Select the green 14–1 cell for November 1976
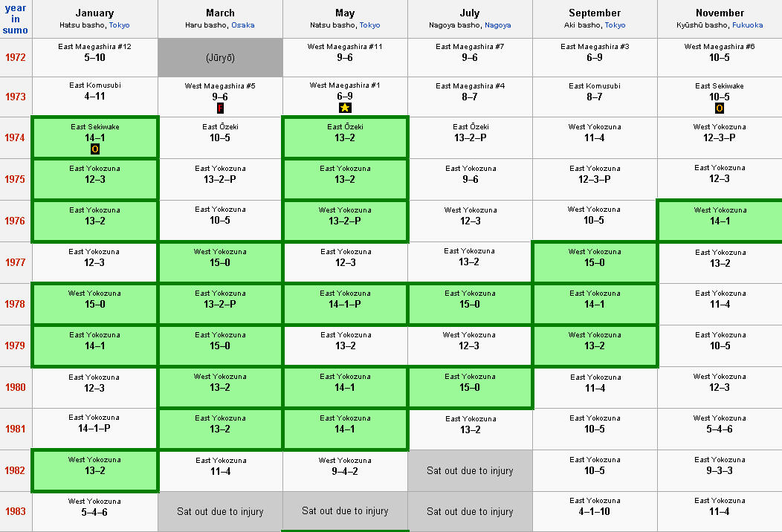Viewport: 782px width, 532px height. pyautogui.click(x=720, y=221)
